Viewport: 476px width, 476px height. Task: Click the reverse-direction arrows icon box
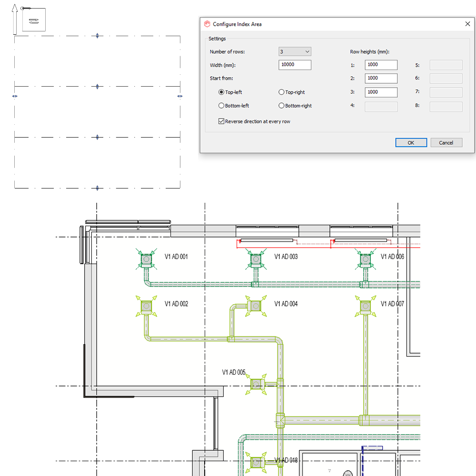point(34,20)
